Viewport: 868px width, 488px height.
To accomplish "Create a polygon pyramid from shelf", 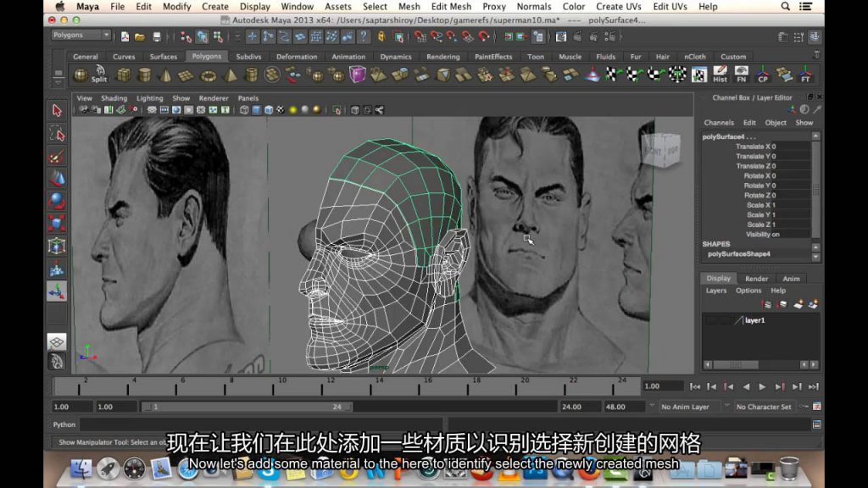I will click(231, 75).
